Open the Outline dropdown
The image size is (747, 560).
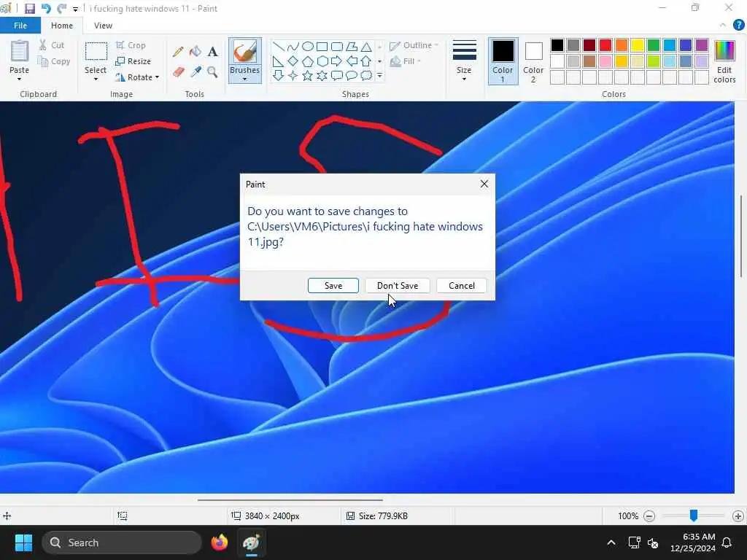click(414, 45)
